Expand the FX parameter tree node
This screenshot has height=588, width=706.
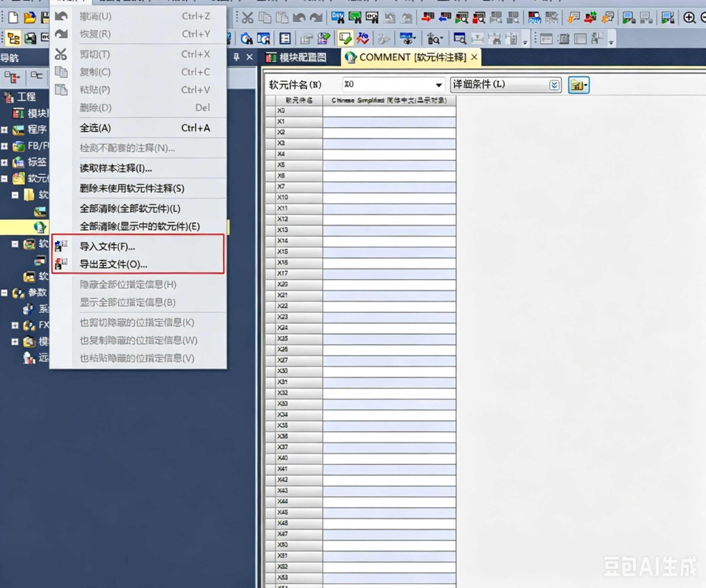pos(15,325)
